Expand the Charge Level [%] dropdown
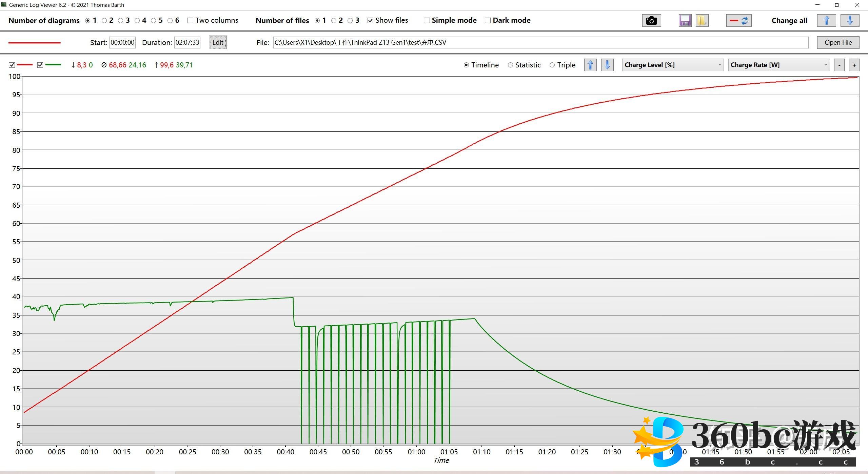Viewport: 868px width, 474px height. point(673,65)
